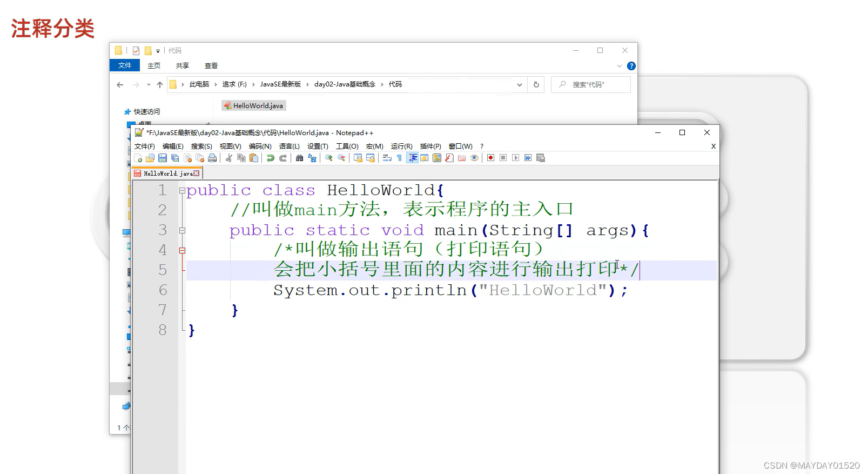Viewport: 868px width, 474px height.
Task: Select the HelloWorld.java tab in Notepad++
Action: click(x=167, y=173)
